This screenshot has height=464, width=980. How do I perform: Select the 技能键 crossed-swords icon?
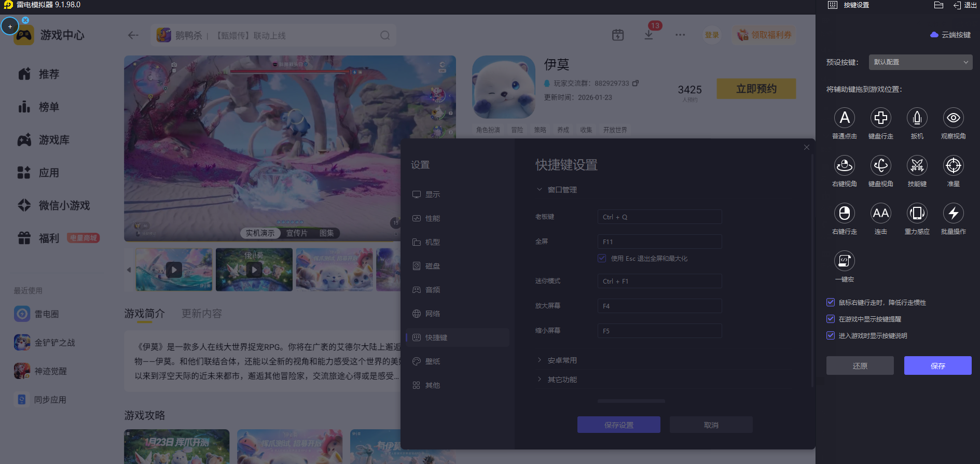point(917,165)
